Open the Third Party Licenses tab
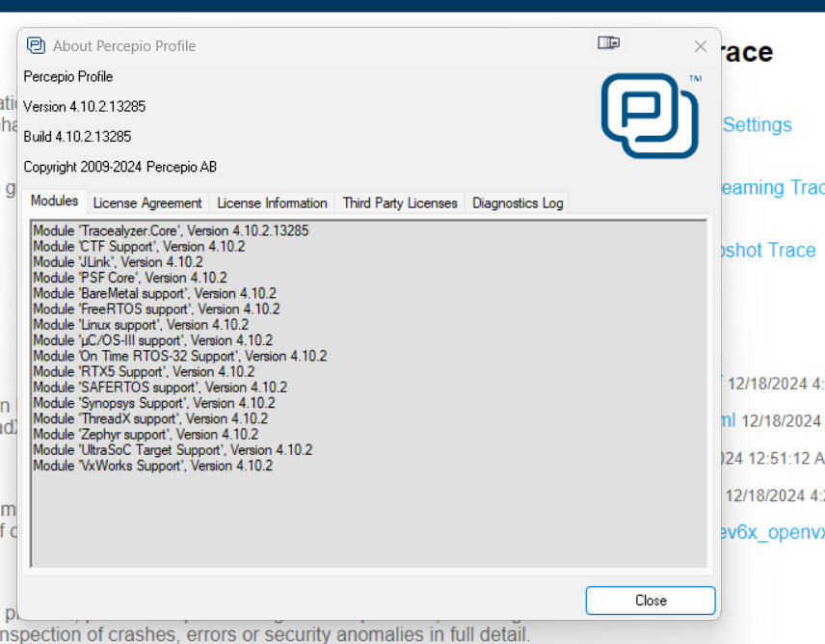825x644 pixels. tap(400, 203)
